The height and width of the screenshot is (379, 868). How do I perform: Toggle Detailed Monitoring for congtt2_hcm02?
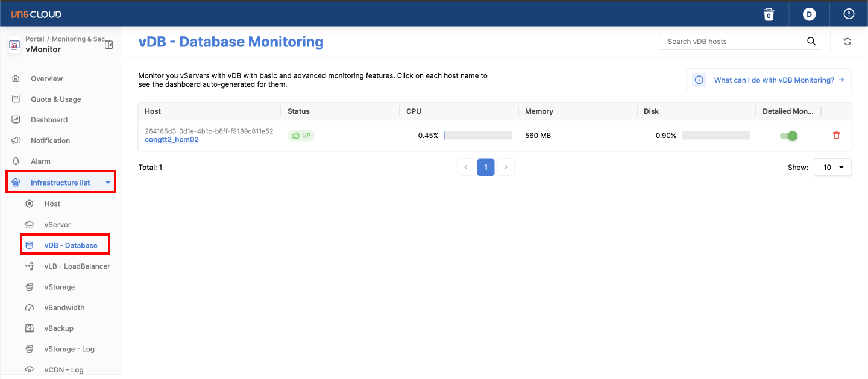coord(788,136)
